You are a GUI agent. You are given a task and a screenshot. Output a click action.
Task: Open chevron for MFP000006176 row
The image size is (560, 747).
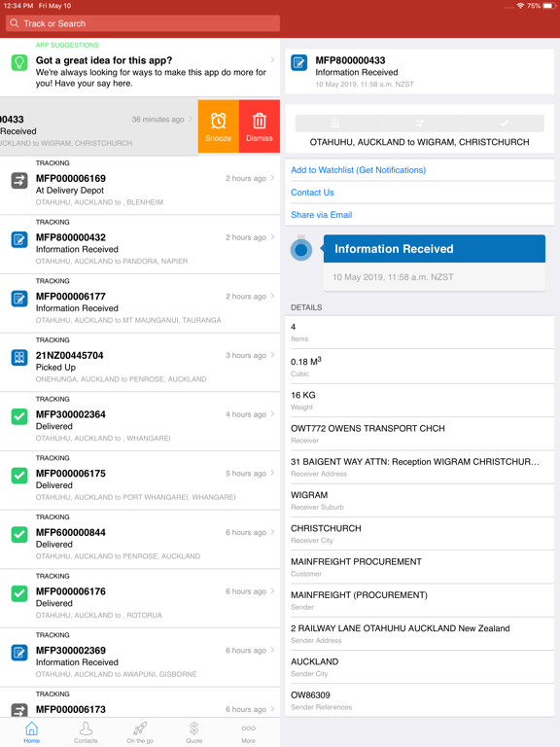click(272, 591)
